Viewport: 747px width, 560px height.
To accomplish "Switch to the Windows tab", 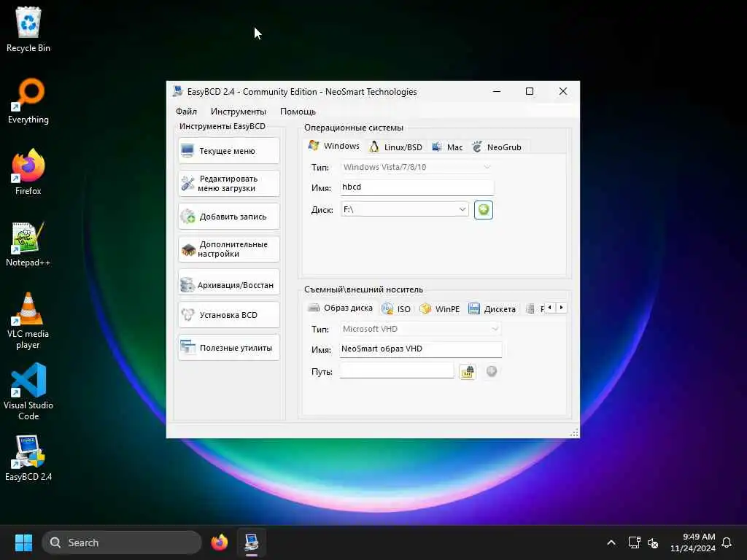I will point(334,146).
